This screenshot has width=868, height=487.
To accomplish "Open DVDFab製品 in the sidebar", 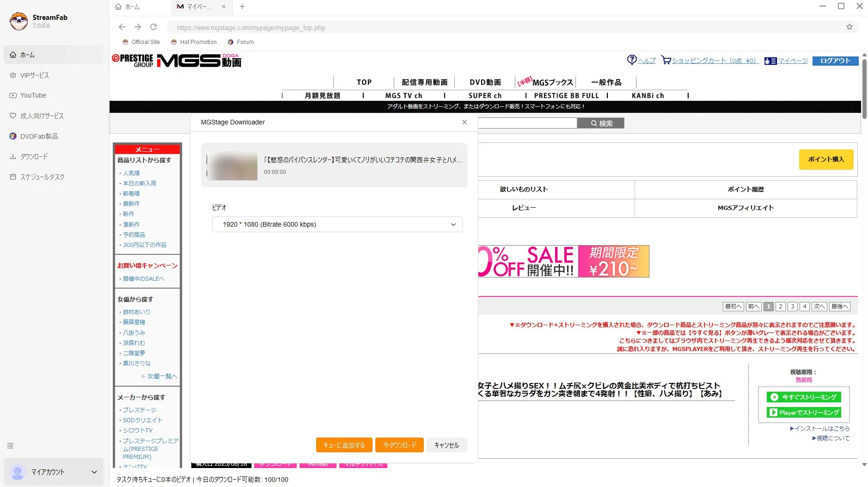I will [x=54, y=136].
